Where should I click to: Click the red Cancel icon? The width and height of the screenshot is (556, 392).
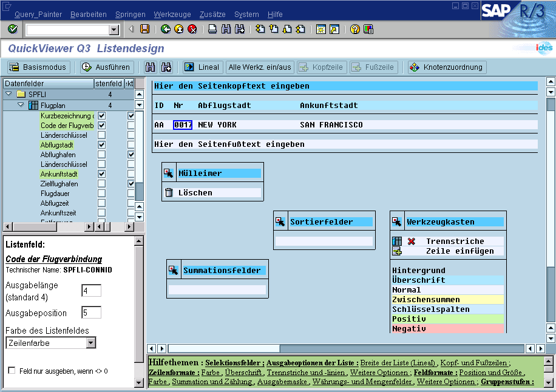coord(192,29)
